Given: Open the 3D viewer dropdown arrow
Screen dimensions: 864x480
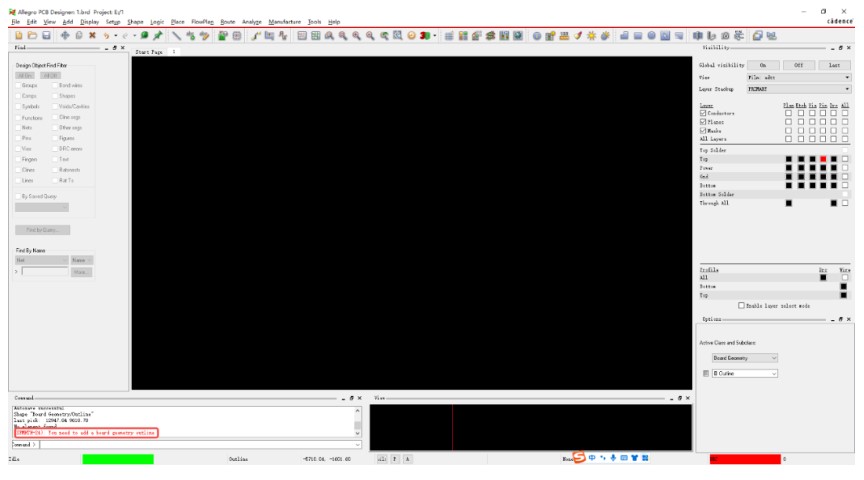Looking at the screenshot, I should (435, 36).
